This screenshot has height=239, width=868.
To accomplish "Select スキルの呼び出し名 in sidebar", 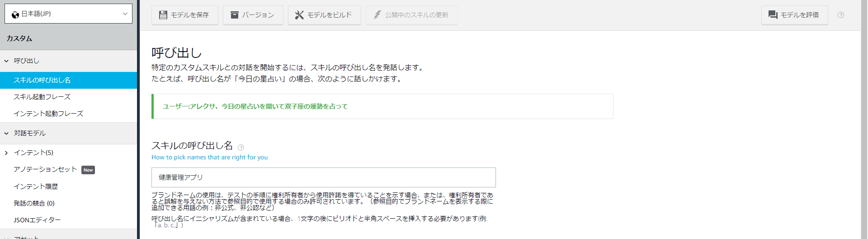I will click(68, 80).
